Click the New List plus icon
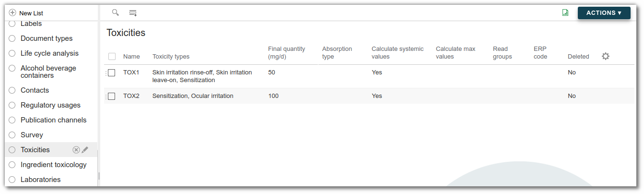The width and height of the screenshot is (644, 194). pyautogui.click(x=12, y=13)
